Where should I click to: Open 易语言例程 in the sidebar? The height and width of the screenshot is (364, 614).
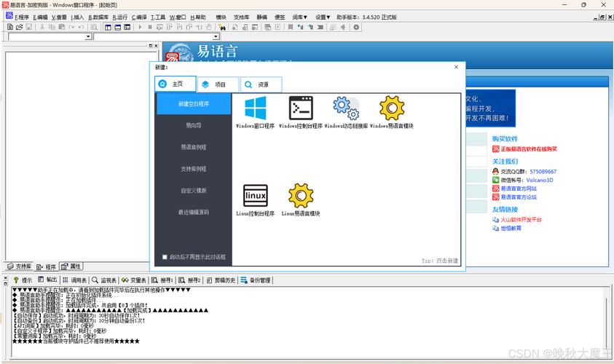coord(194,147)
